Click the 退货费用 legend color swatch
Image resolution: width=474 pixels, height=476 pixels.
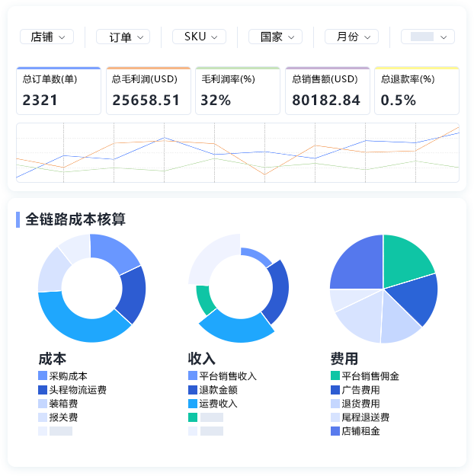[x=335, y=404]
